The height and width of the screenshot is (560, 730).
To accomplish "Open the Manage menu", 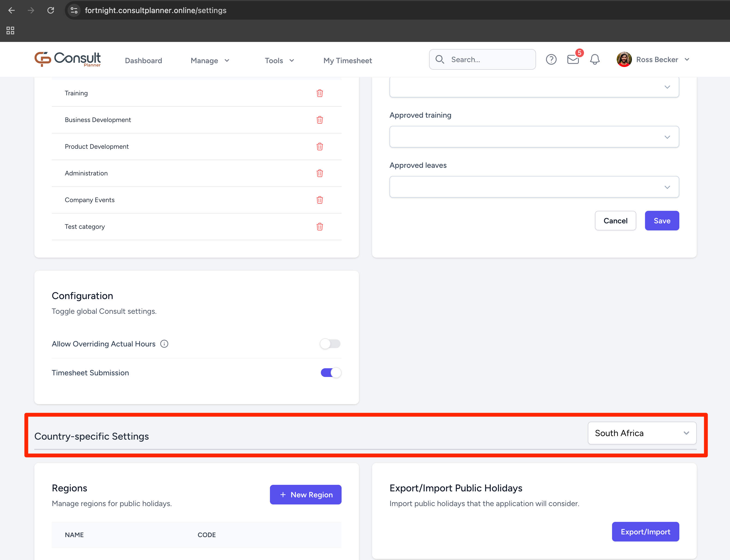I will (210, 61).
